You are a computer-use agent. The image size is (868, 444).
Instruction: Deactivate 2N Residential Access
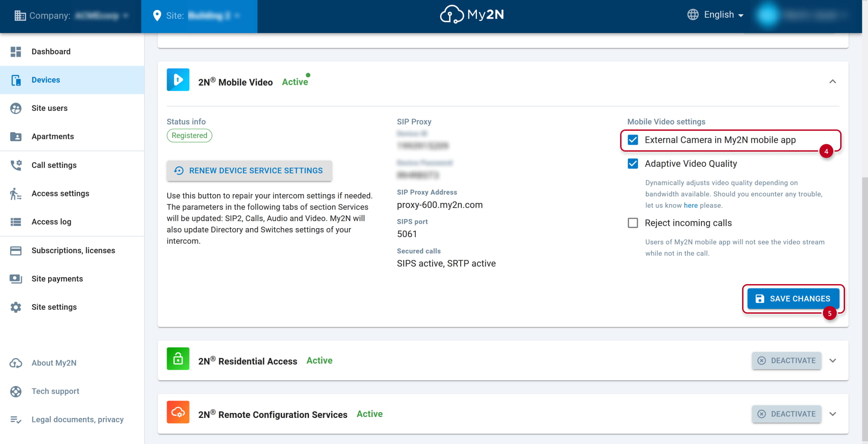click(x=786, y=361)
